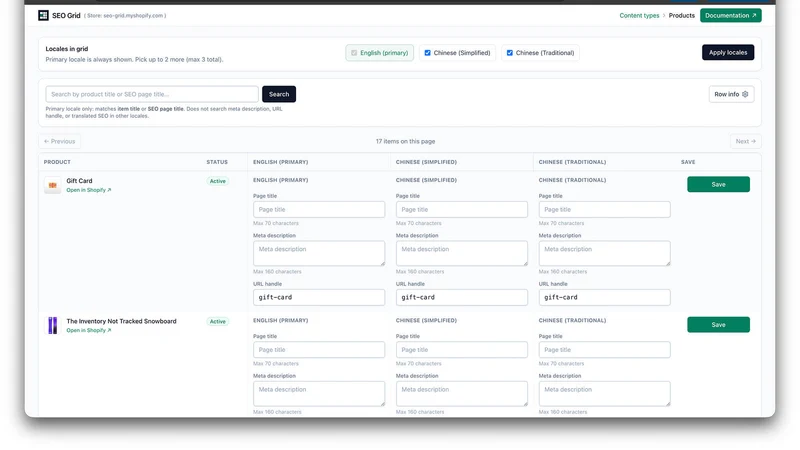Focus the product title search box
The width and height of the screenshot is (800, 450).
(x=152, y=94)
